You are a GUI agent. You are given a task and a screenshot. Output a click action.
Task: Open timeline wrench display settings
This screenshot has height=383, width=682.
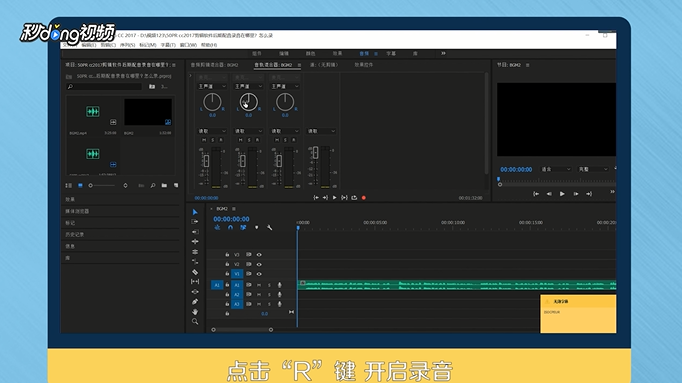pos(270,227)
